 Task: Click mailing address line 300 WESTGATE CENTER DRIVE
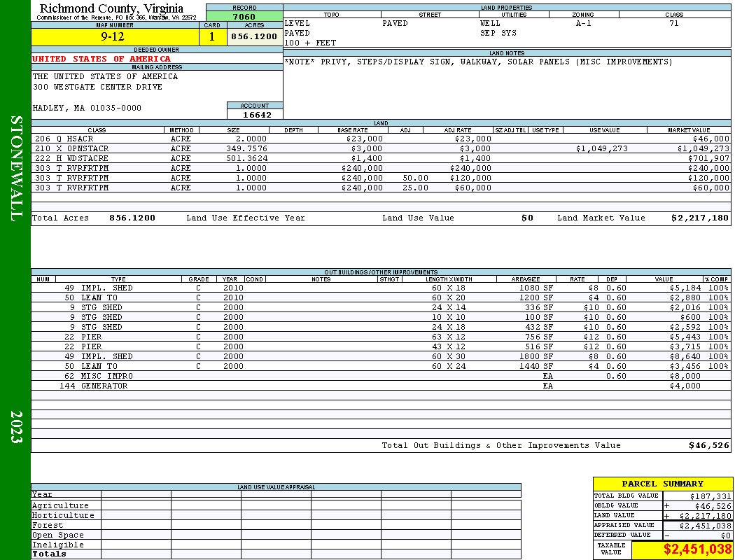[x=97, y=87]
